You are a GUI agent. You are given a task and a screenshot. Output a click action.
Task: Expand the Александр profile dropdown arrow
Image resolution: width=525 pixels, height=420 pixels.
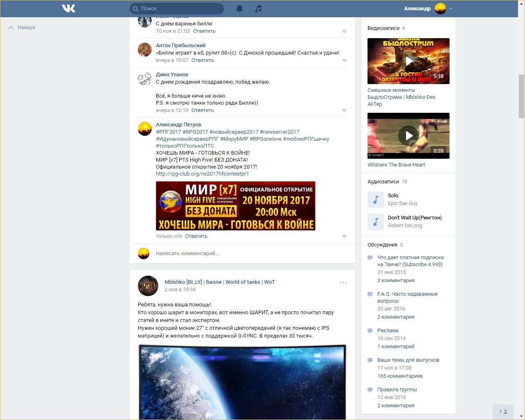(x=451, y=9)
